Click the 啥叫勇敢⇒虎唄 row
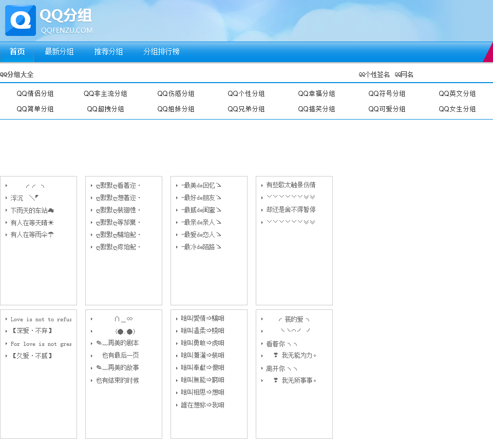This screenshot has height=448, width=493. coord(202,343)
